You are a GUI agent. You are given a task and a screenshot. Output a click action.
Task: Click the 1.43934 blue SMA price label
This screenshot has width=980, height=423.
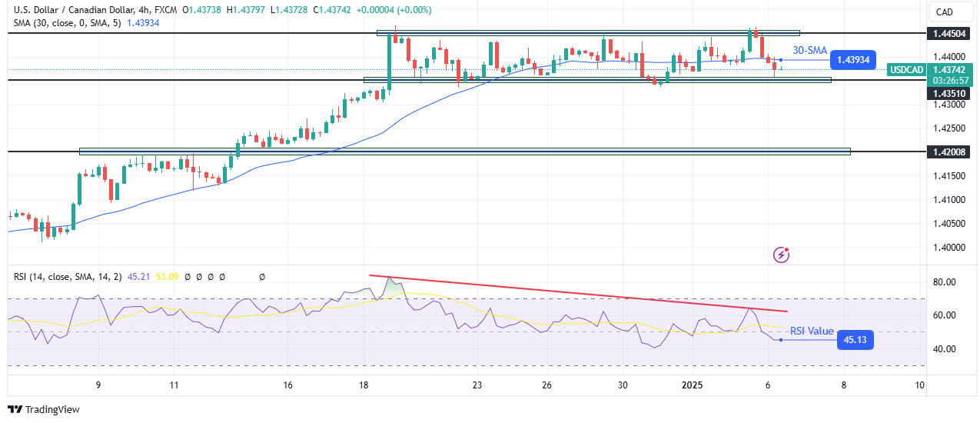point(853,59)
